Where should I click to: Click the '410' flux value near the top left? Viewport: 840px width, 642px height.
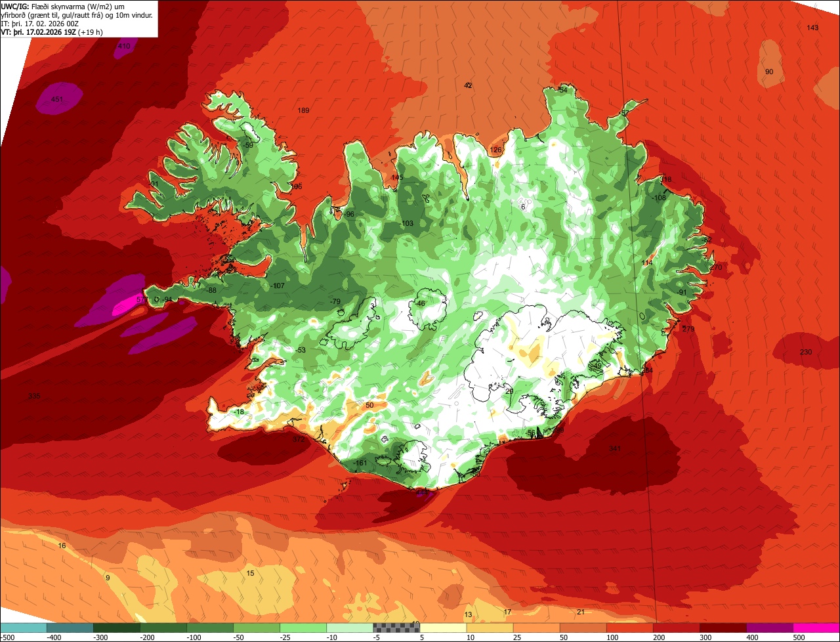(x=123, y=47)
